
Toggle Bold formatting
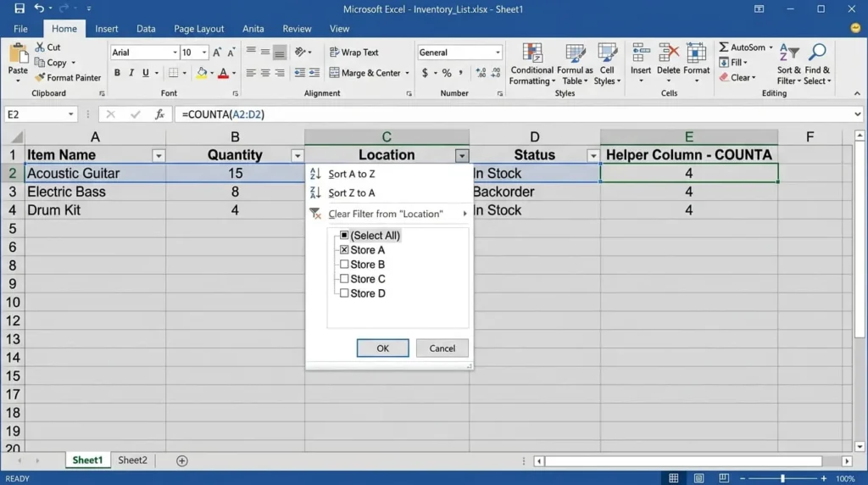[x=117, y=73]
